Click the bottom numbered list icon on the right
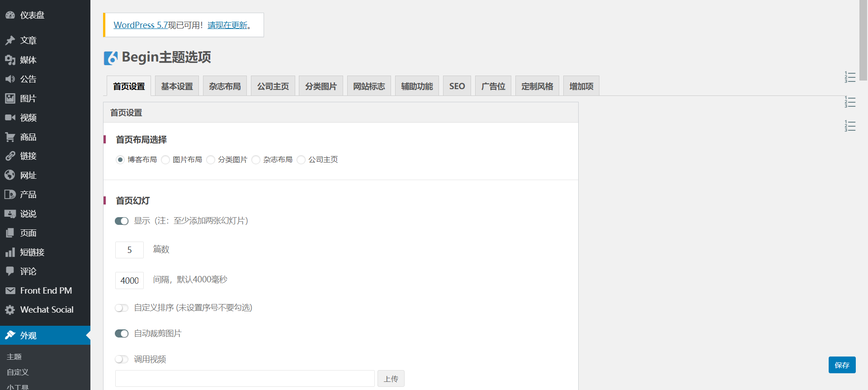Viewport: 868px width, 390px height. (850, 126)
